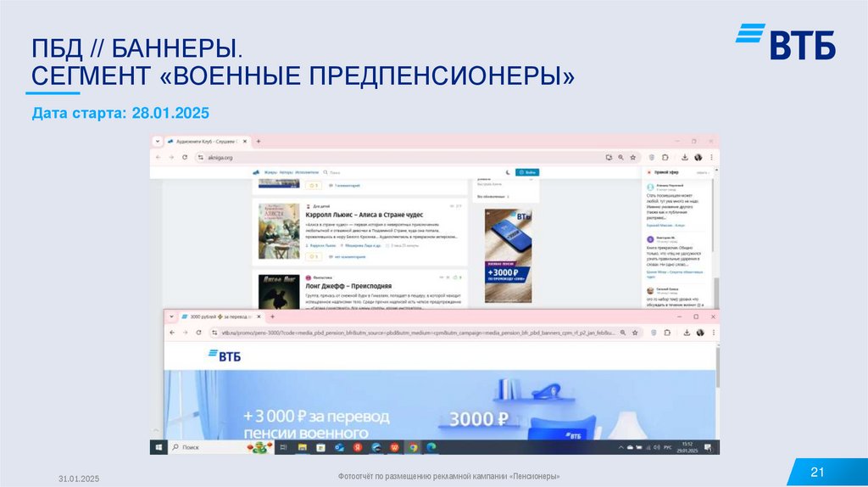Open Task View from the taskbar
Viewport: 868px width, 487px height.
tap(283, 447)
